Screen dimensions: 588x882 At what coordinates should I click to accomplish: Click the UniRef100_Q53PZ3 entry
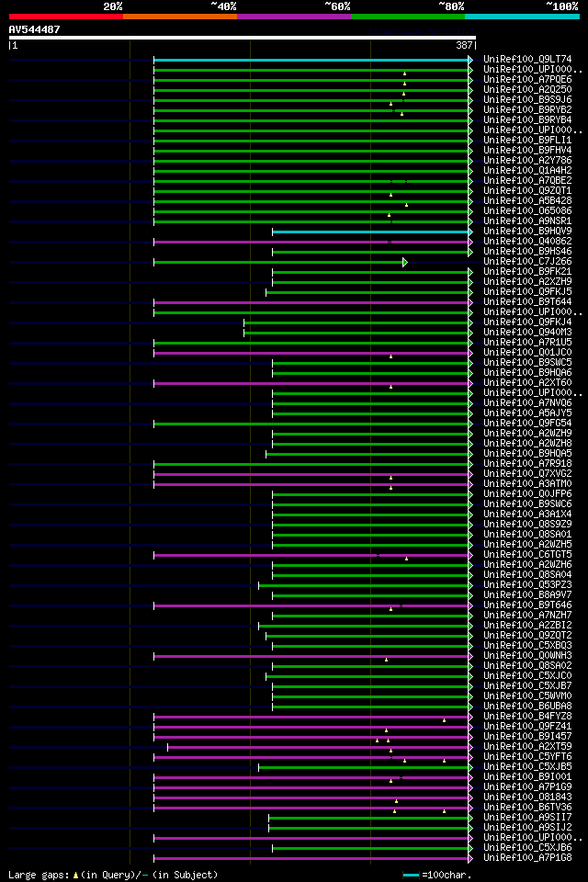pyautogui.click(x=527, y=585)
